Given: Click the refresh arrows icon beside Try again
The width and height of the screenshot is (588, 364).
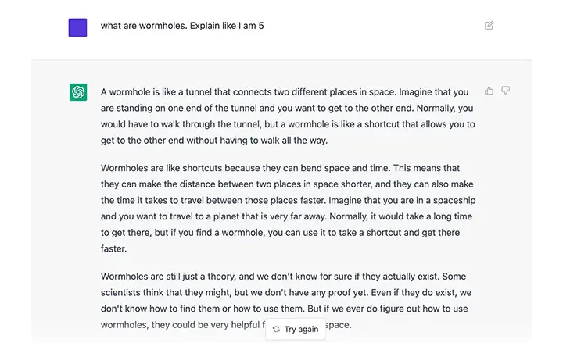Looking at the screenshot, I should coord(276,329).
